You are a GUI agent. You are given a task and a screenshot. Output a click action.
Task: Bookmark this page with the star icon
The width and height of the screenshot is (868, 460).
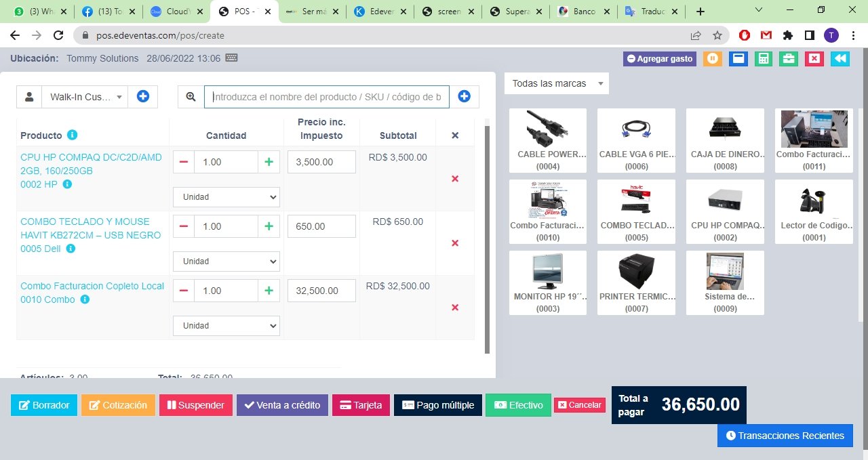point(717,35)
